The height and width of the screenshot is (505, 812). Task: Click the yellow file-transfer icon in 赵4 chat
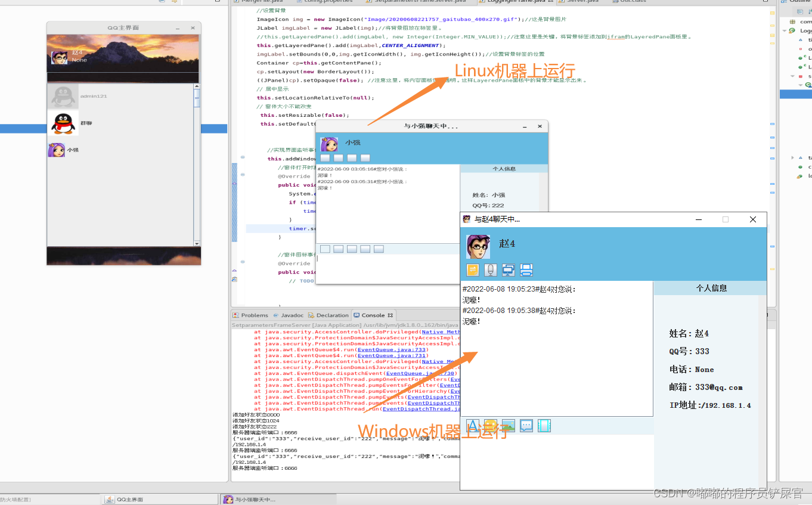473,270
